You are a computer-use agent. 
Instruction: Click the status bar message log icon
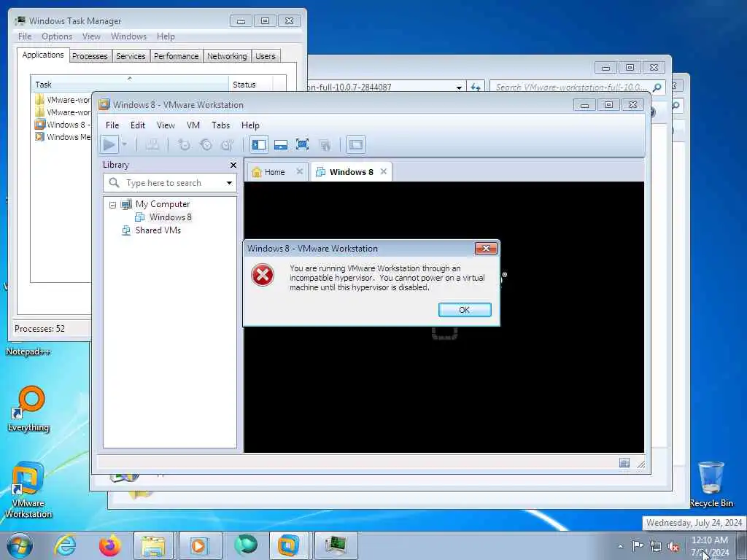pos(624,463)
